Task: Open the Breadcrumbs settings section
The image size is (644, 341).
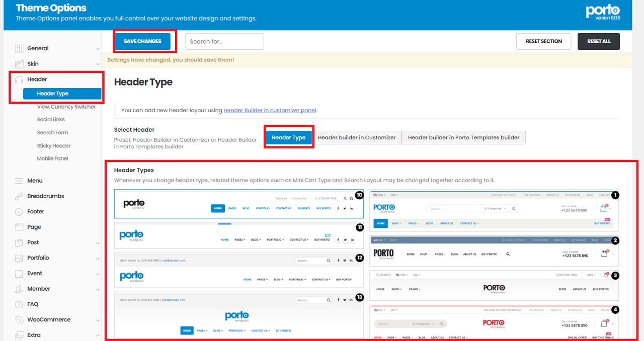Action: [46, 196]
